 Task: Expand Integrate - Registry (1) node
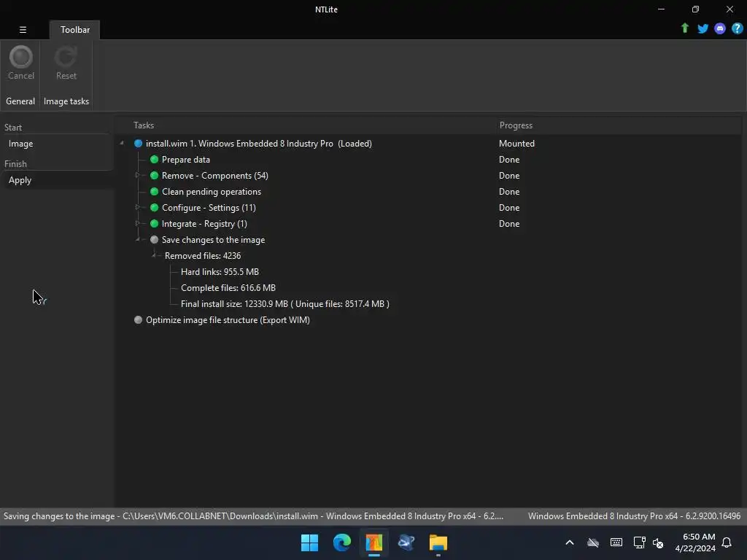[x=138, y=223]
